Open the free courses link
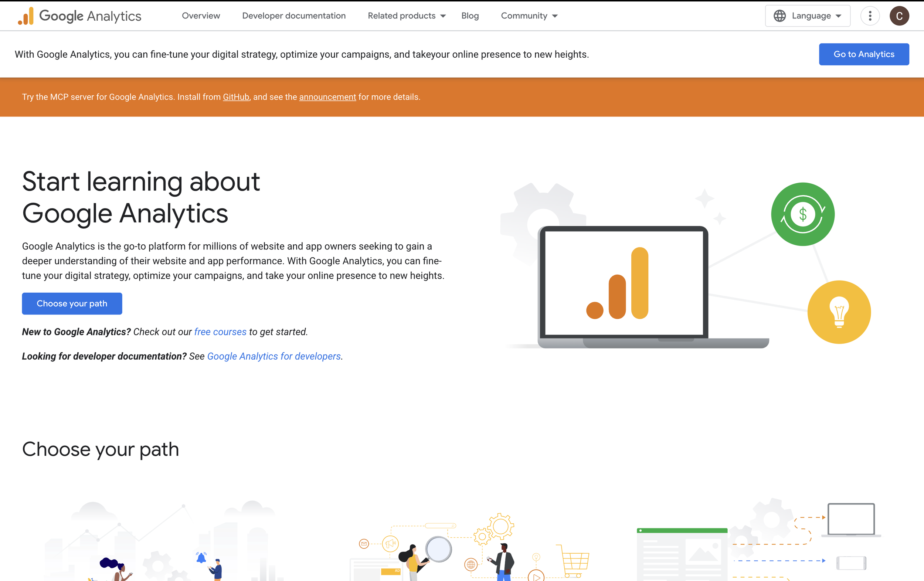Viewport: 924px width, 581px height. pos(220,332)
